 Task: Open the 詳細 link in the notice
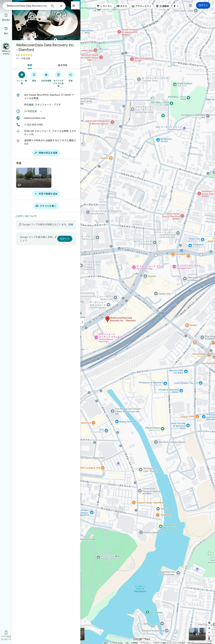tap(71, 225)
